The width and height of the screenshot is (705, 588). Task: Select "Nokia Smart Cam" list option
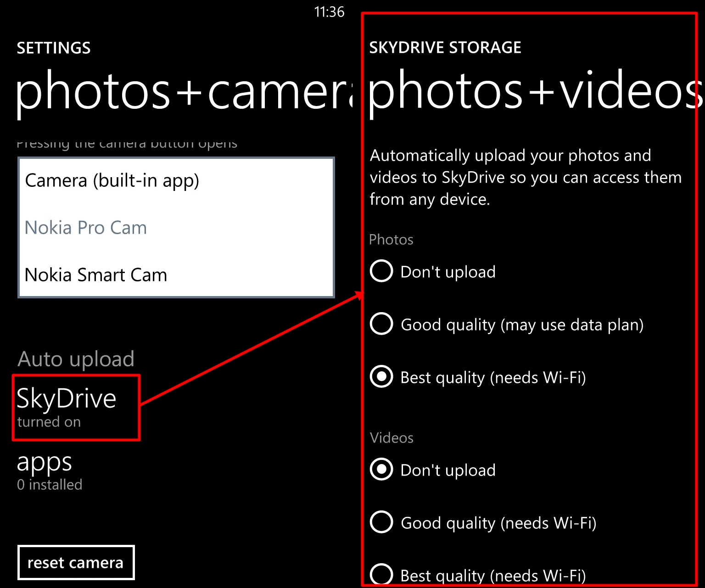tap(176, 274)
